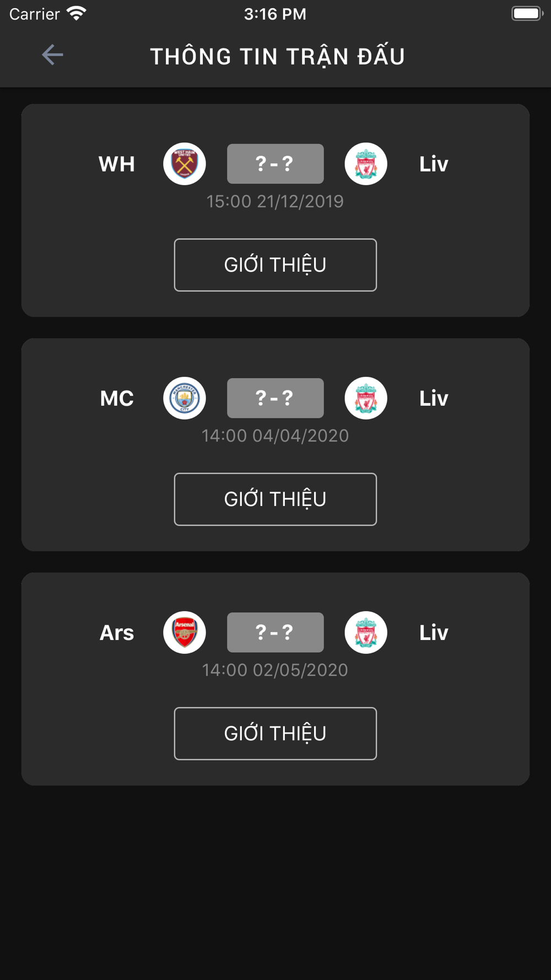
Task: Open GIỚI THIỆU for MC vs Liv
Action: pos(275,499)
